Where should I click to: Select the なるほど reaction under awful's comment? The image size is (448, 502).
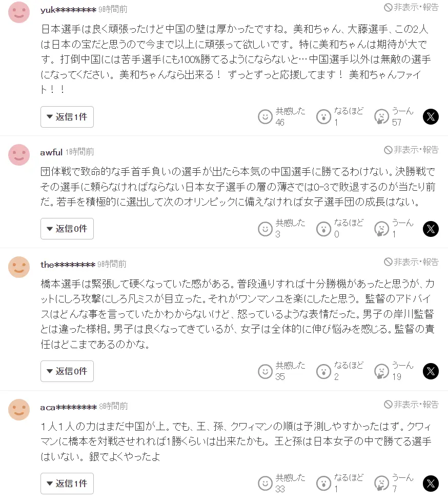point(323,229)
